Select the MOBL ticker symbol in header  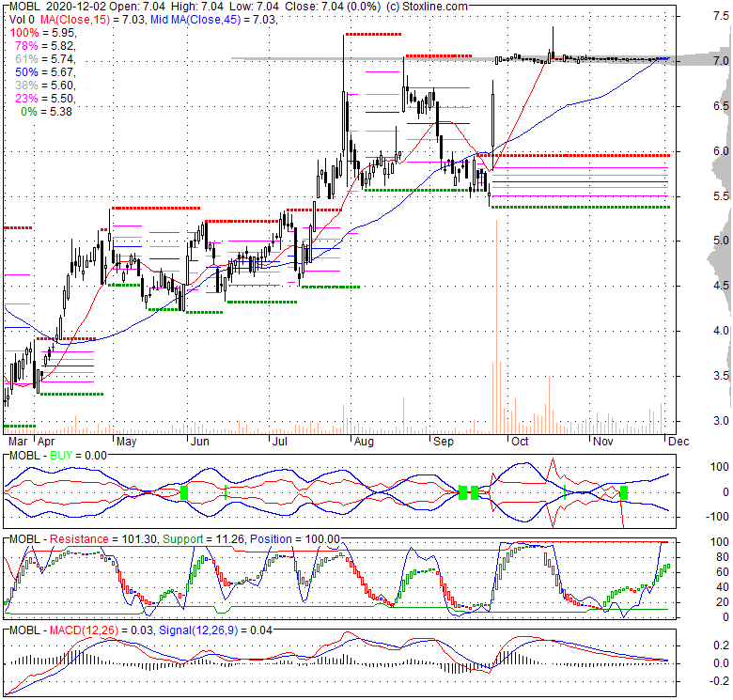[x=25, y=7]
